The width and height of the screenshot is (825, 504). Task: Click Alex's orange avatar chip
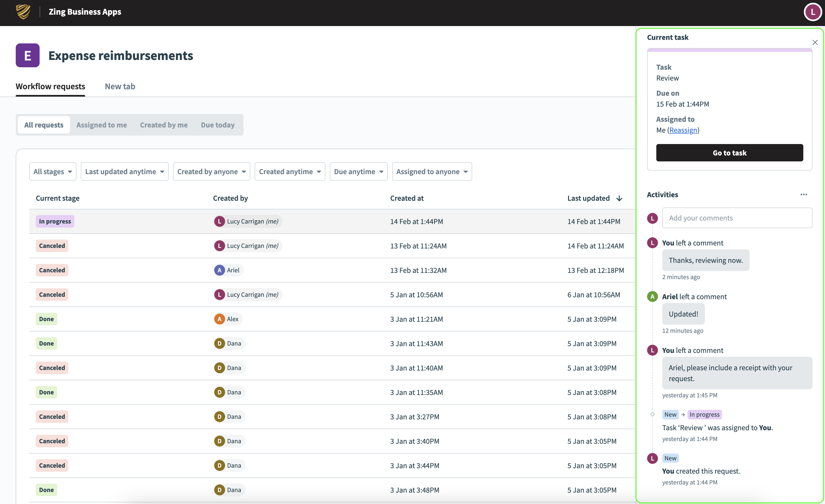coord(219,319)
